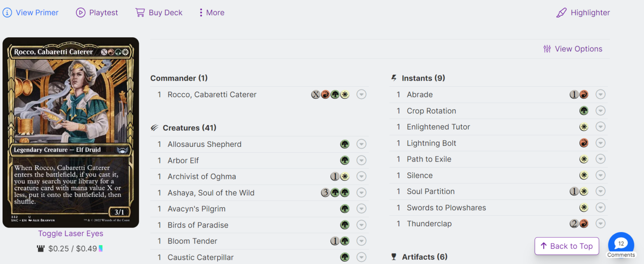Click the Instants (9) section header
Image resolution: width=644 pixels, height=264 pixels.
pyautogui.click(x=423, y=78)
